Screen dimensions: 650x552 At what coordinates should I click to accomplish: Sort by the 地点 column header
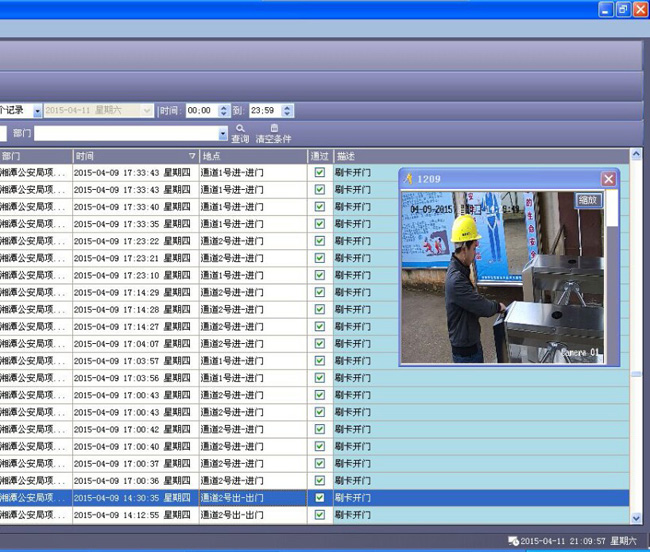click(253, 156)
